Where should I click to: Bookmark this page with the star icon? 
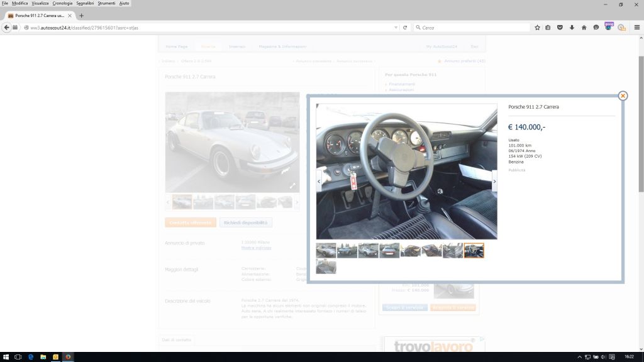537,28
